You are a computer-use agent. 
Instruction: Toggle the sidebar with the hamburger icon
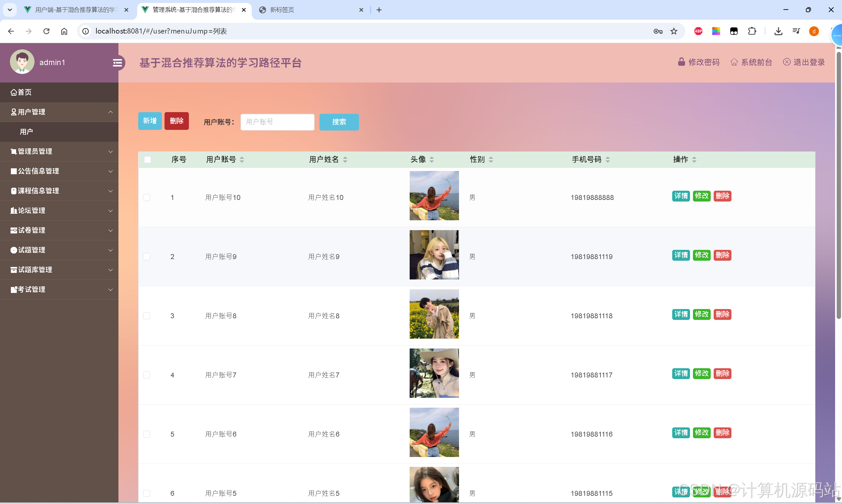(x=117, y=62)
